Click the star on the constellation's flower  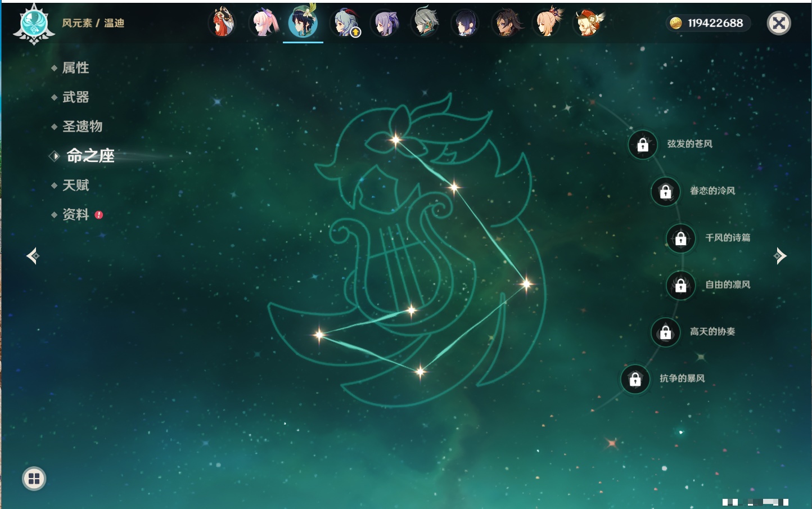point(396,139)
